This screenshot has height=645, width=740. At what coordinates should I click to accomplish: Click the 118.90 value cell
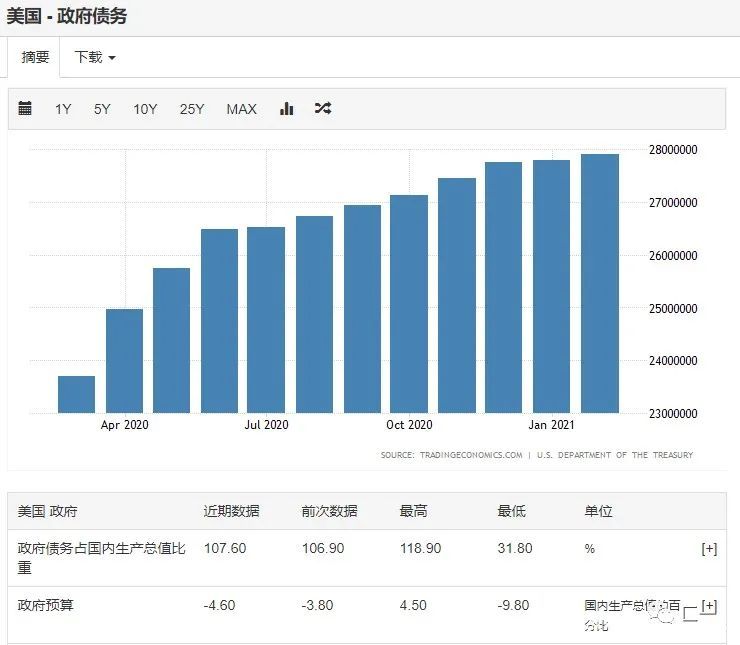click(420, 548)
